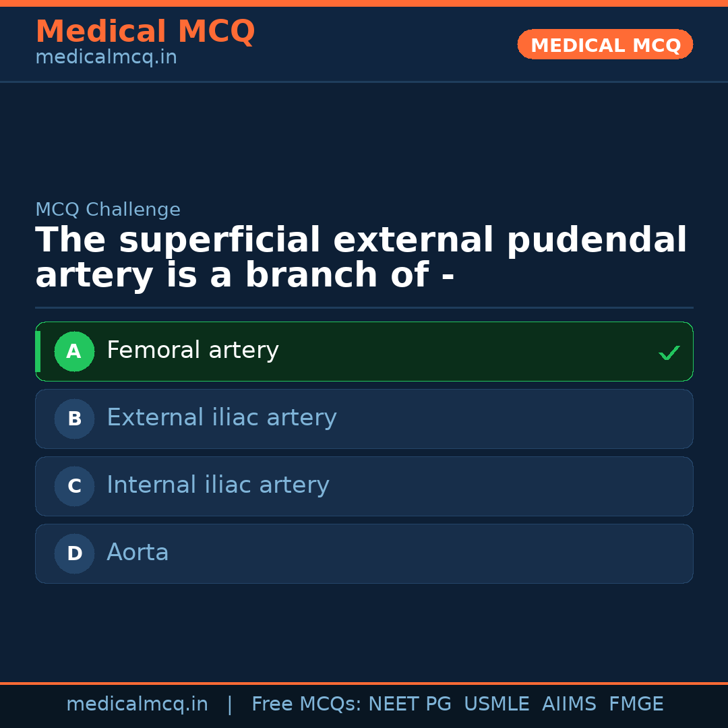The image size is (728, 728).
Task: Click the green highlight bar beside option A
Action: pyautogui.click(x=38, y=351)
